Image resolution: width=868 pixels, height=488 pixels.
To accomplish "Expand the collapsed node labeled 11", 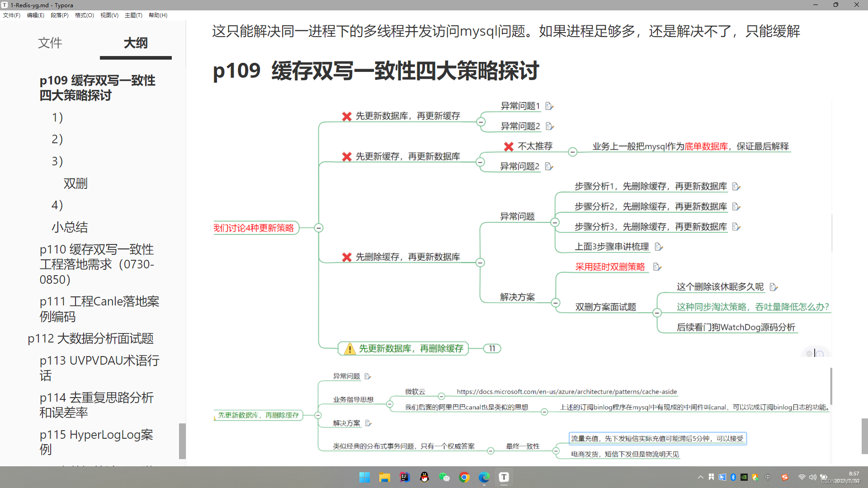I will 492,348.
